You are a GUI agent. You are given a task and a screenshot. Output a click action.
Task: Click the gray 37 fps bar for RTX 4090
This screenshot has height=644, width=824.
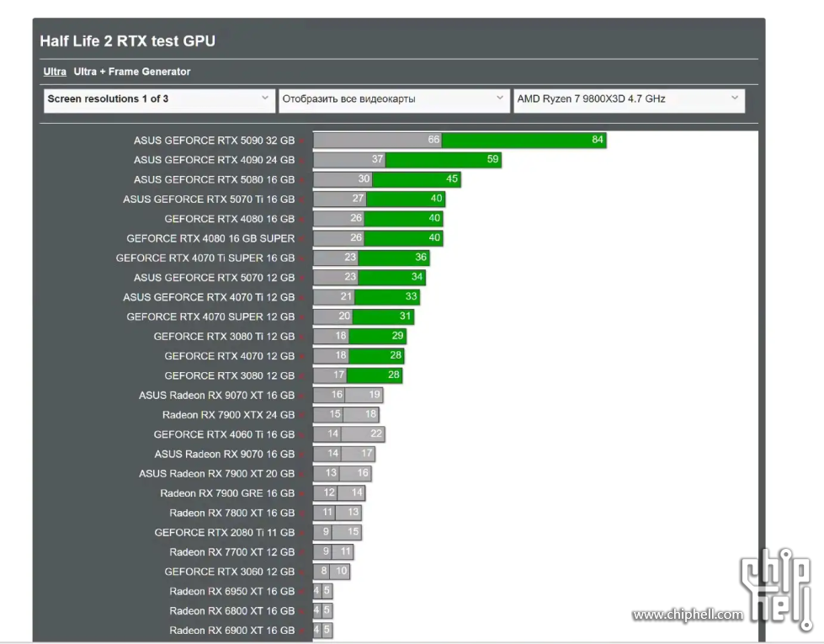coord(349,159)
